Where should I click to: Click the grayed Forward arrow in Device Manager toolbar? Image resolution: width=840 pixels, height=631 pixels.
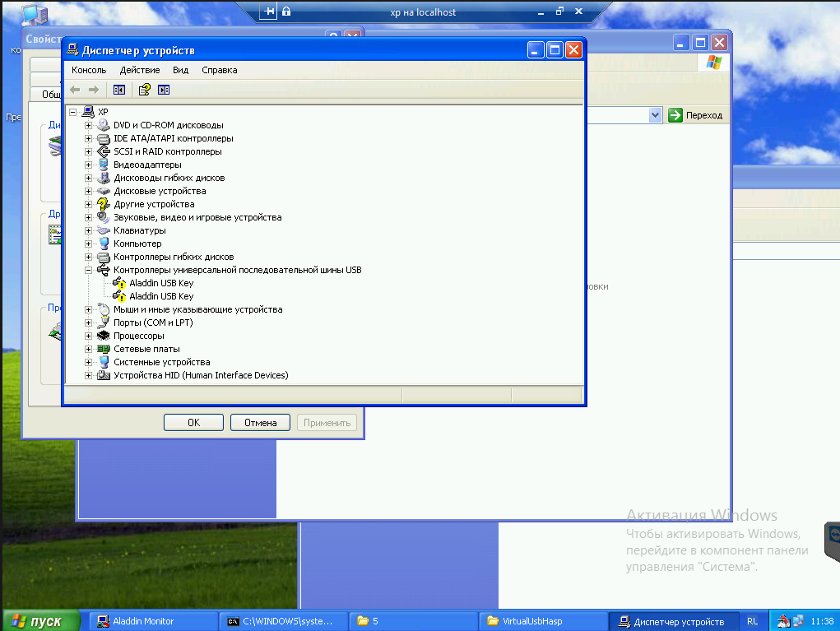94,90
